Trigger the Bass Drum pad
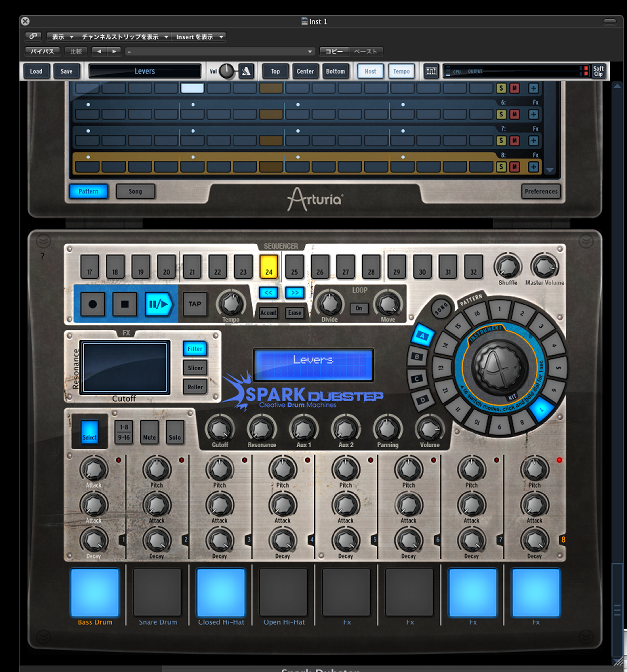Screen dimensions: 627x672 coord(95,593)
